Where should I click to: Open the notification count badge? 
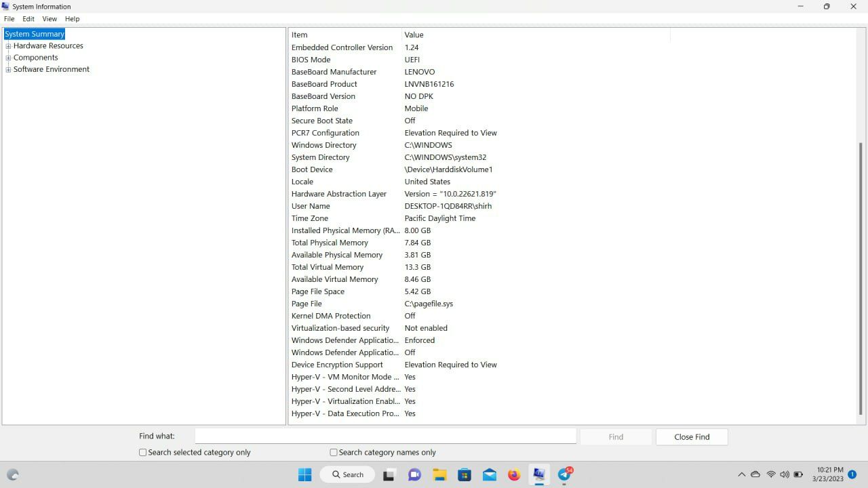click(x=852, y=474)
